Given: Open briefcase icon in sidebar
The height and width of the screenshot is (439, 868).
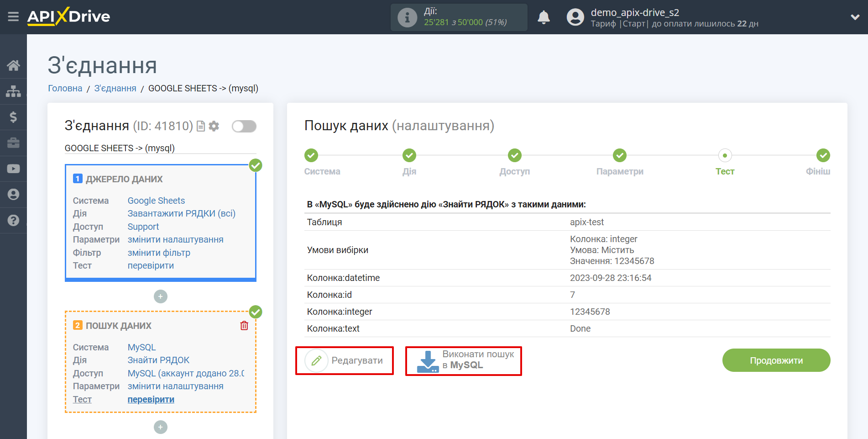Looking at the screenshot, I should [13, 143].
